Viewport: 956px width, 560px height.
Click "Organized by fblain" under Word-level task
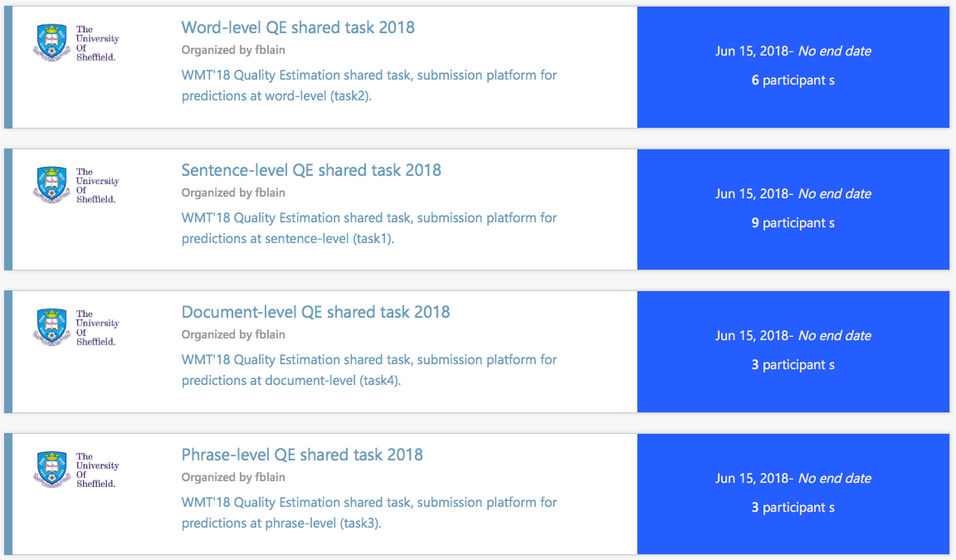233,50
